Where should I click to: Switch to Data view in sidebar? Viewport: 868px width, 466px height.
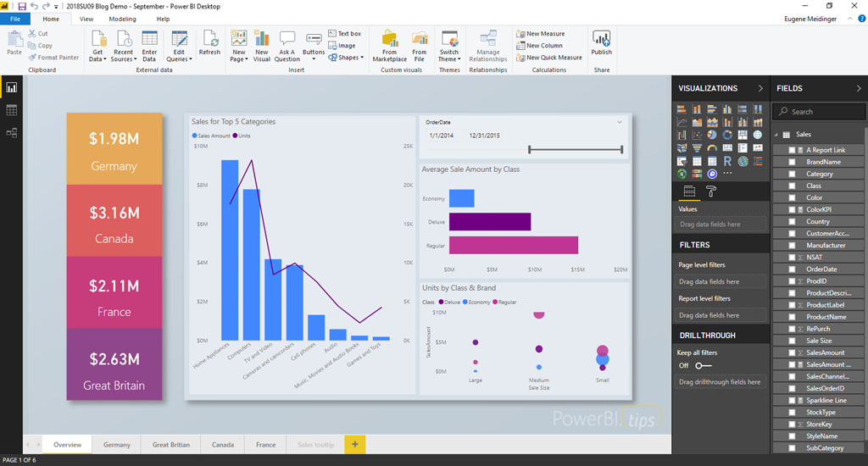[x=12, y=110]
